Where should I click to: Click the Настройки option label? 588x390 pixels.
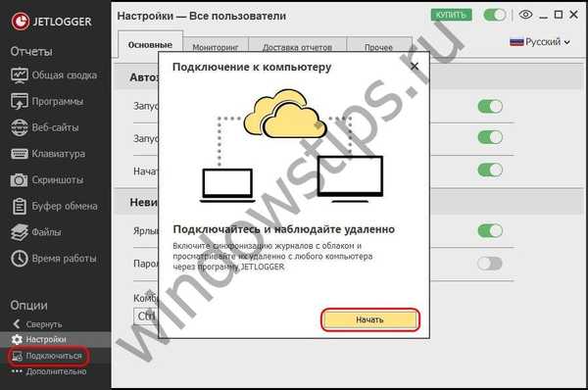pyautogui.click(x=46, y=339)
